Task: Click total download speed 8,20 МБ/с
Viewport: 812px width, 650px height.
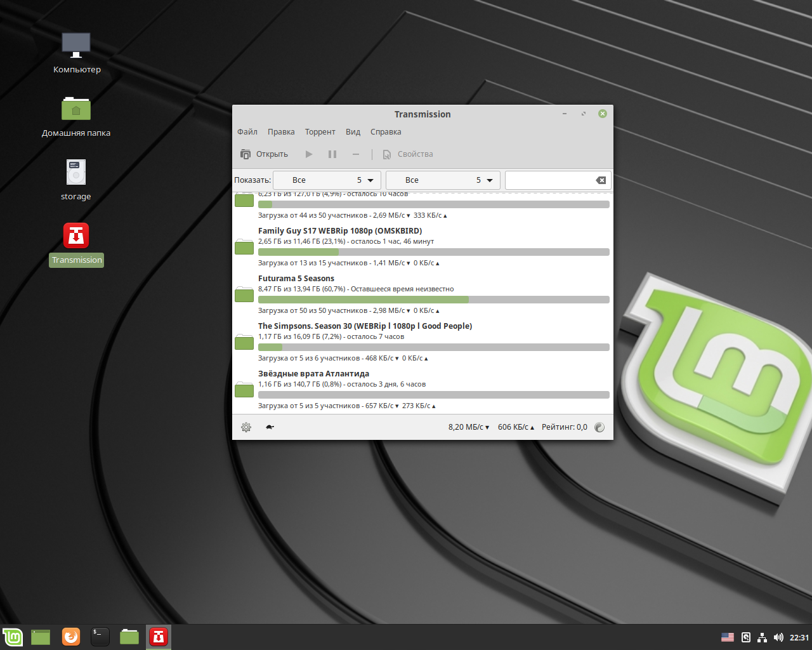Action: pos(469,427)
